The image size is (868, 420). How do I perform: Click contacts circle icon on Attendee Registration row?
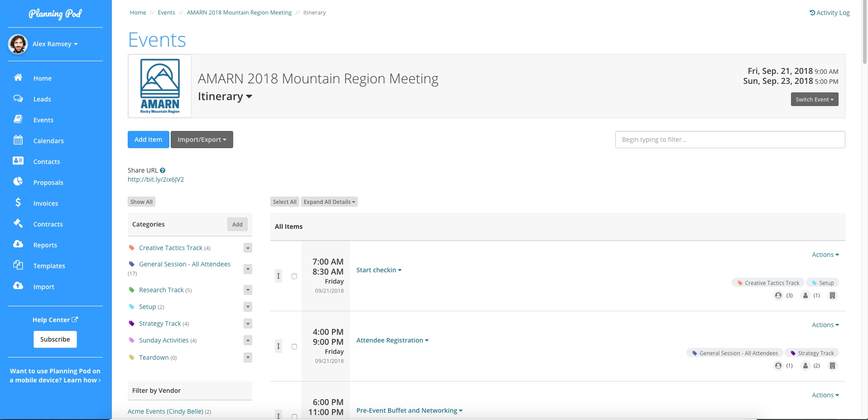[x=778, y=366]
